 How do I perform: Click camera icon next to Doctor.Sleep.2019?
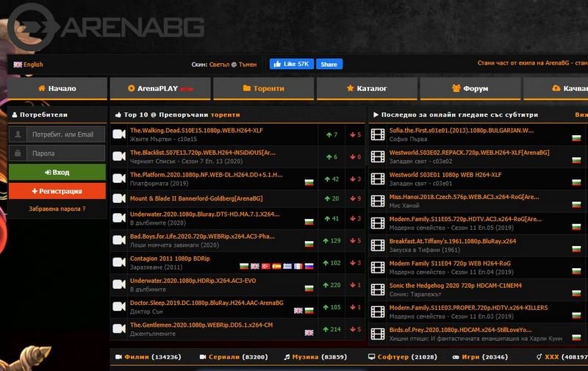(x=119, y=306)
